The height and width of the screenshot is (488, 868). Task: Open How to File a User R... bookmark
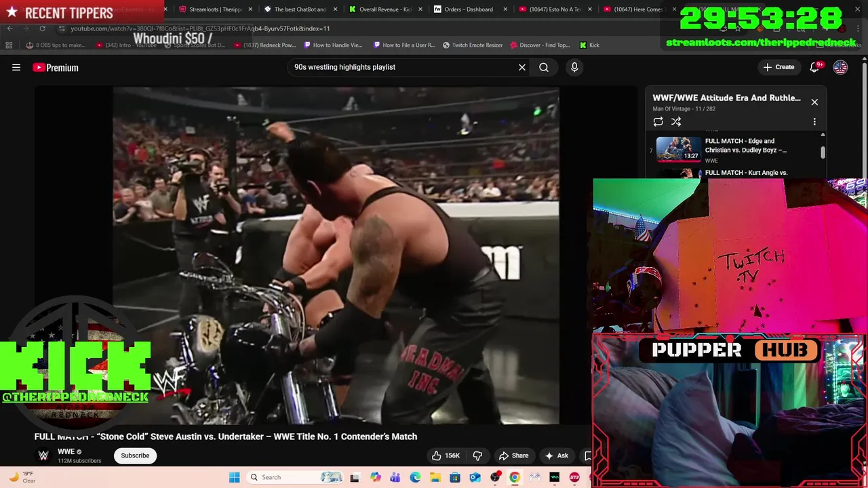[x=404, y=45]
